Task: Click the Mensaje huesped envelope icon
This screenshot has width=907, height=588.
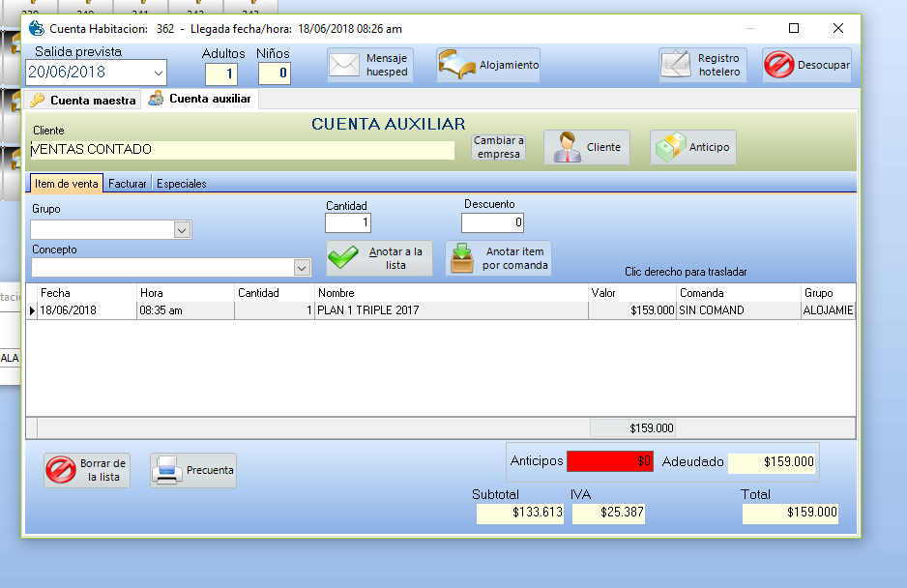Action: 345,66
